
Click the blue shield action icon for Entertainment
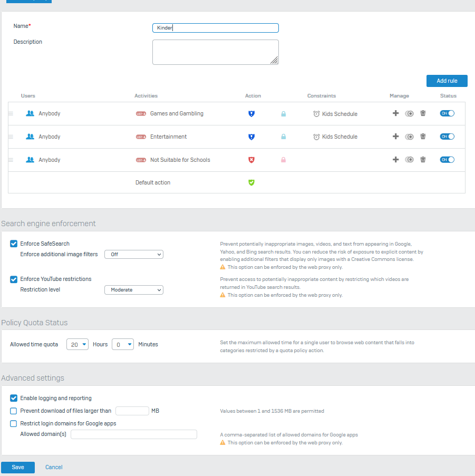point(251,137)
